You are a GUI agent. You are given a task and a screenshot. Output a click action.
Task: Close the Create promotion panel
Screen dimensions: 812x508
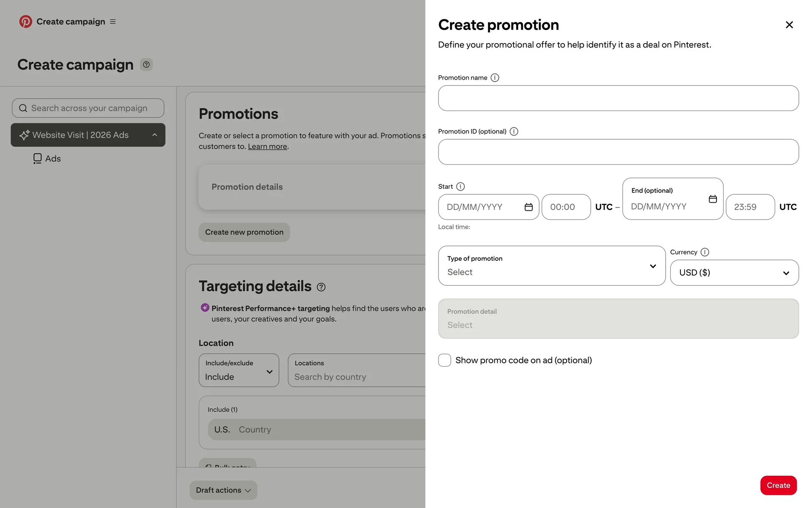(789, 25)
